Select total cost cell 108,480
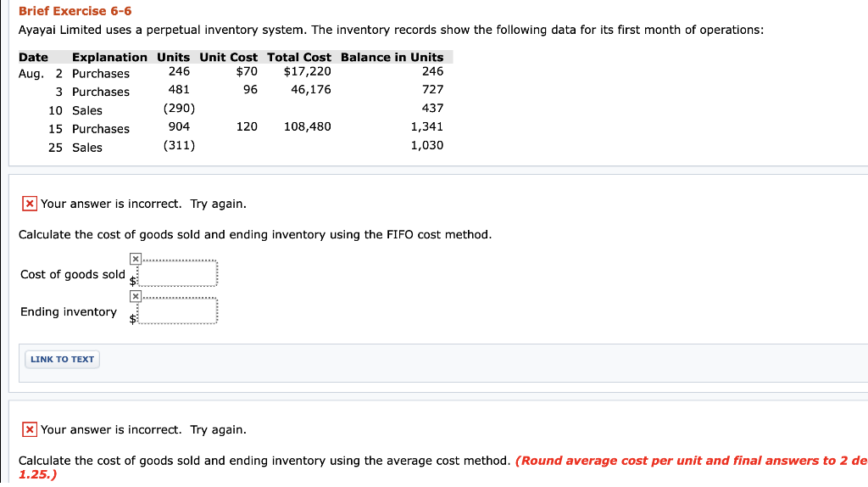Image resolution: width=868 pixels, height=487 pixels. (307, 127)
